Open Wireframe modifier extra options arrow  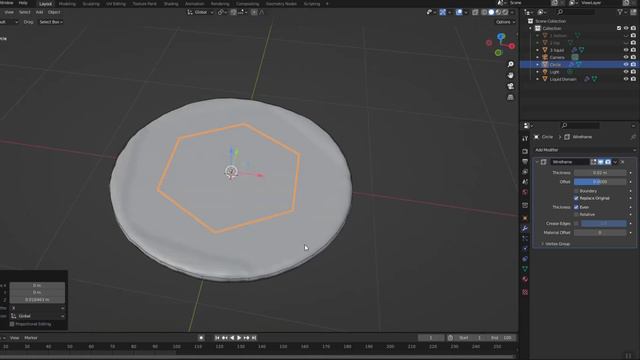click(x=615, y=162)
